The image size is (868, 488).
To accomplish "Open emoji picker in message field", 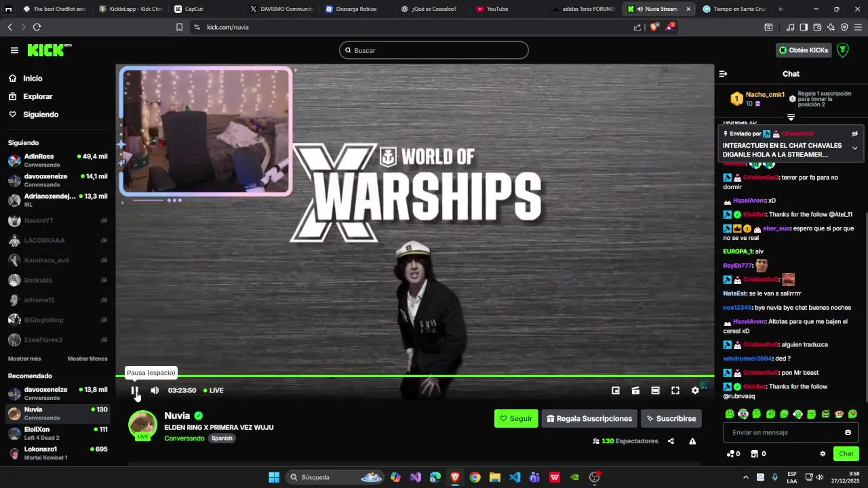I will (848, 432).
